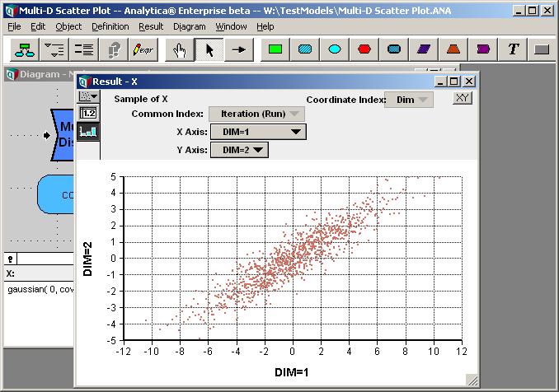
Task: Expand the Coordinate Index Dim dropdown
Action: pos(409,100)
